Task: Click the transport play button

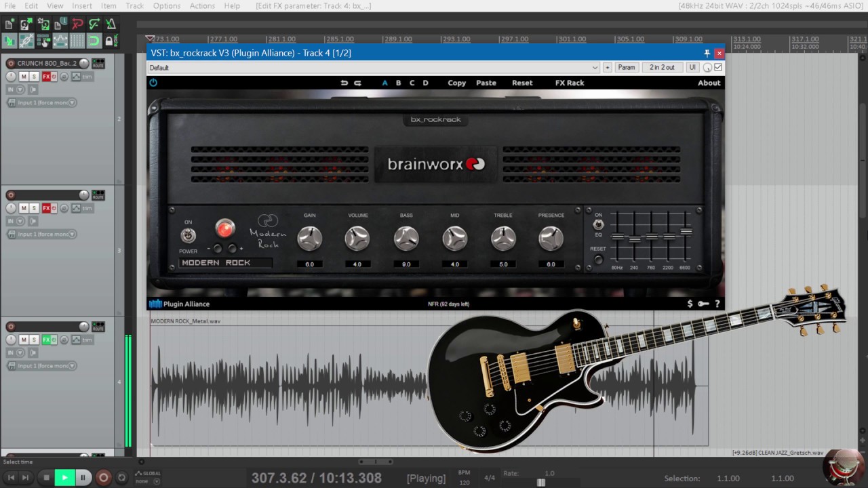Action: [x=65, y=477]
